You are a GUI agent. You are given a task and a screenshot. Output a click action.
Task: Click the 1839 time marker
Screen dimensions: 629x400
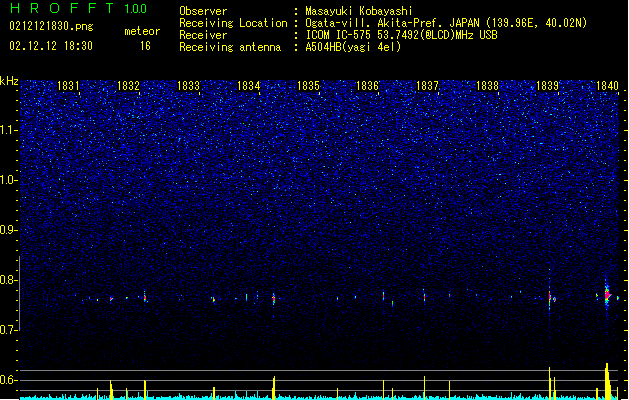548,86
